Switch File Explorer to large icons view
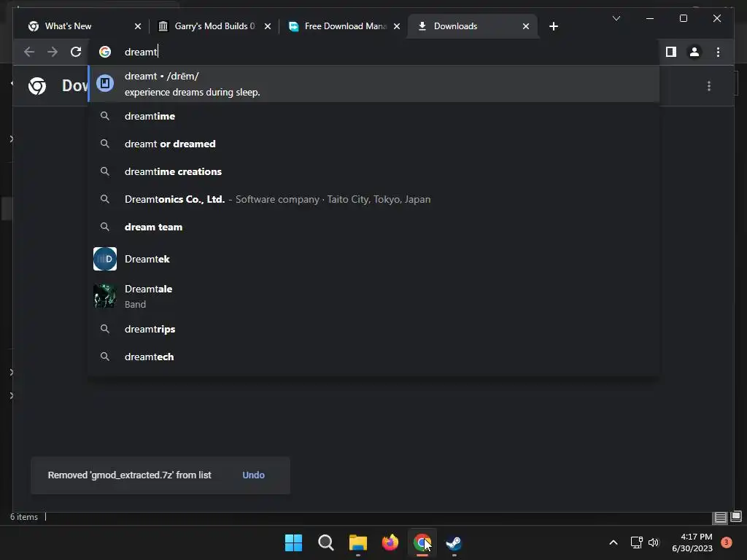The image size is (747, 560). [x=736, y=517]
